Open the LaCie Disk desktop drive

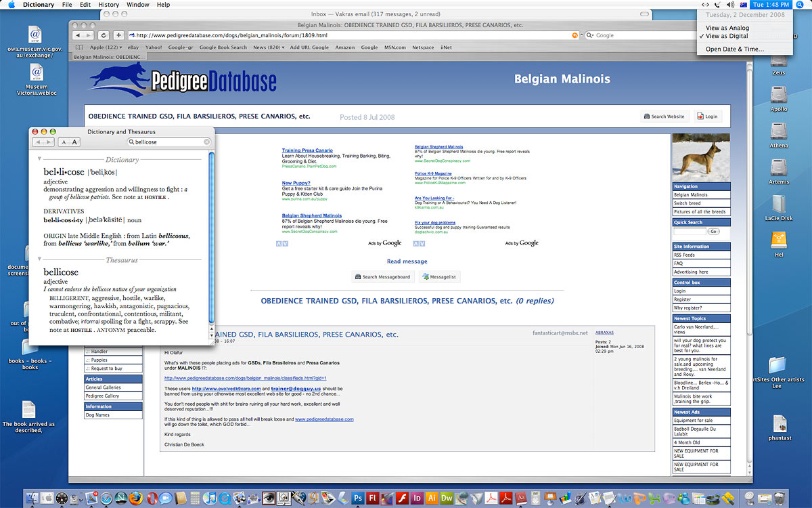coord(779,208)
